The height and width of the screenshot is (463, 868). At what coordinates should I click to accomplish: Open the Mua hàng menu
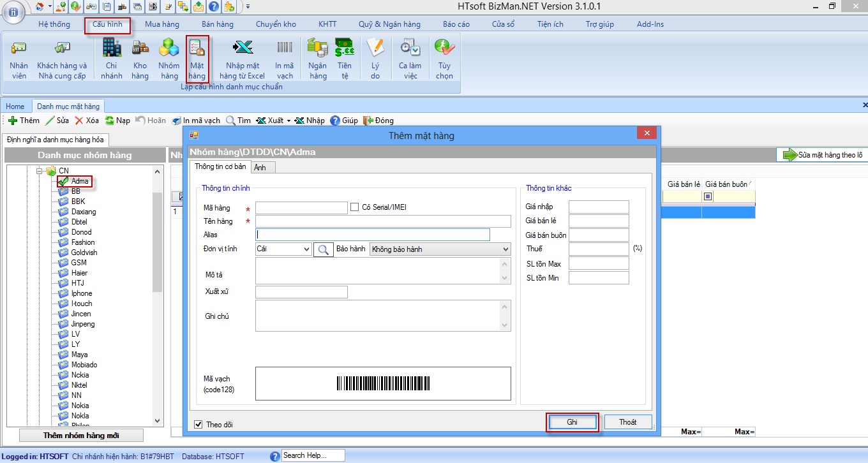click(162, 24)
